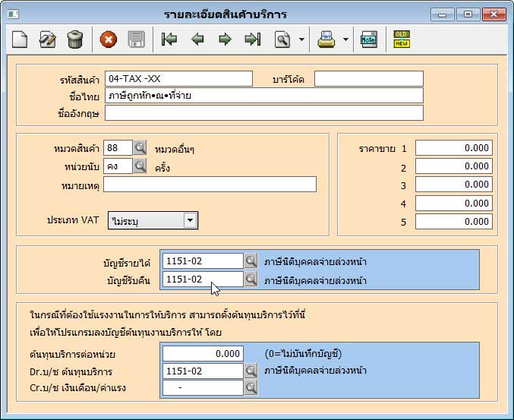Click the edit record pencil icon
514x420 pixels.
point(48,39)
